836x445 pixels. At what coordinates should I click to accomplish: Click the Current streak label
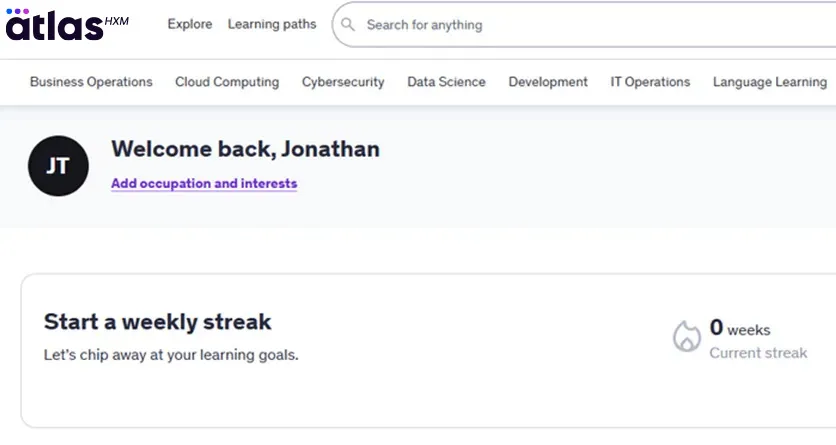tap(758, 353)
